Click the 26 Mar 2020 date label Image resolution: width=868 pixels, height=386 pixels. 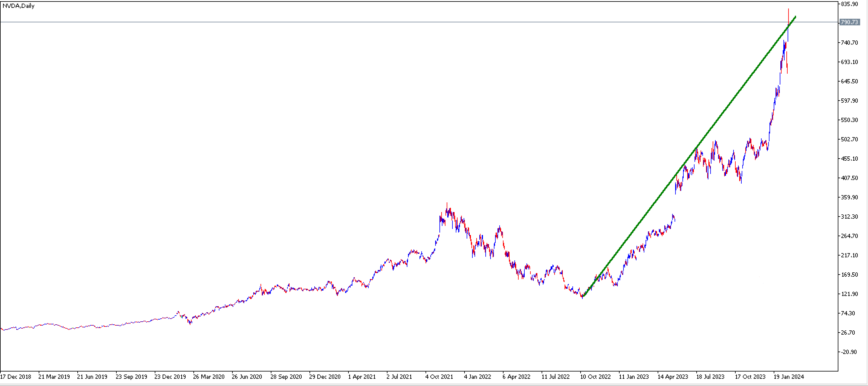(209, 377)
